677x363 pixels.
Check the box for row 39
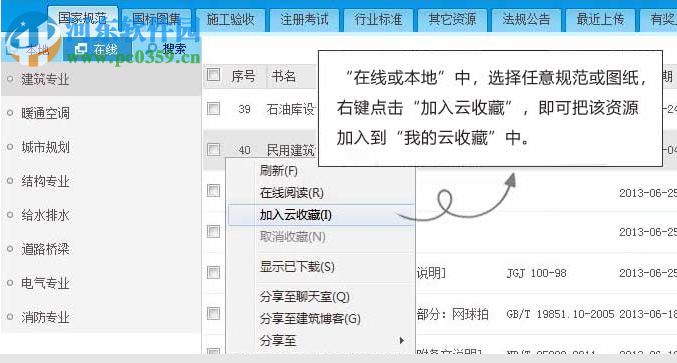214,108
